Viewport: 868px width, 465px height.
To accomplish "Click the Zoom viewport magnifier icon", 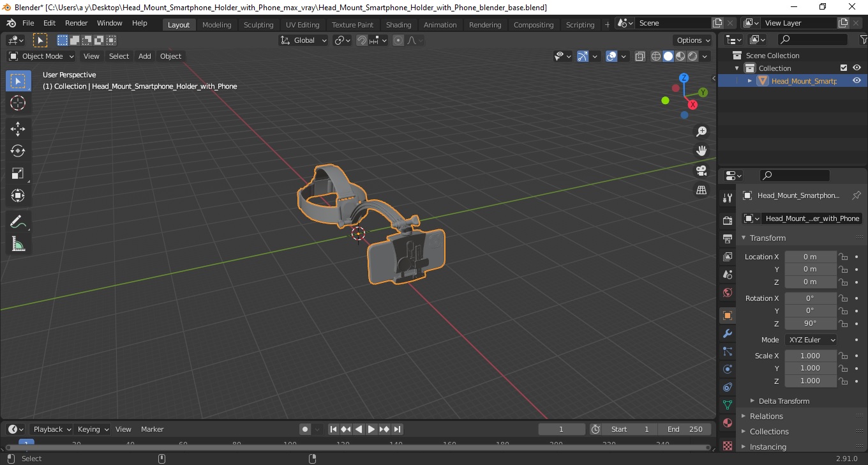I will coord(701,131).
